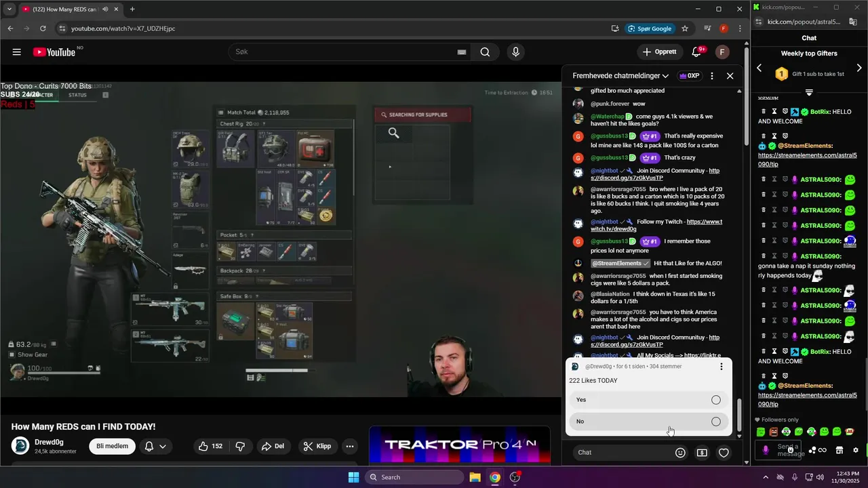Start voice search with the microphone icon
868x488 pixels.
click(516, 52)
